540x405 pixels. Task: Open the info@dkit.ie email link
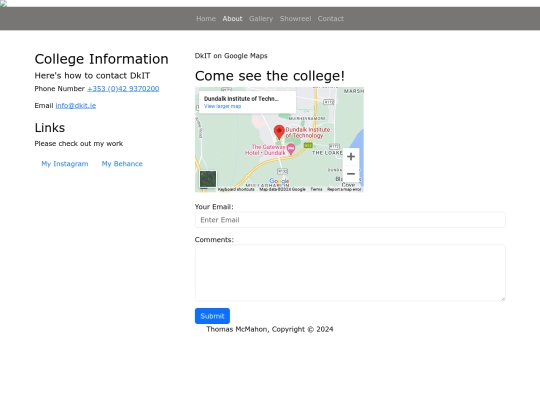coord(76,106)
